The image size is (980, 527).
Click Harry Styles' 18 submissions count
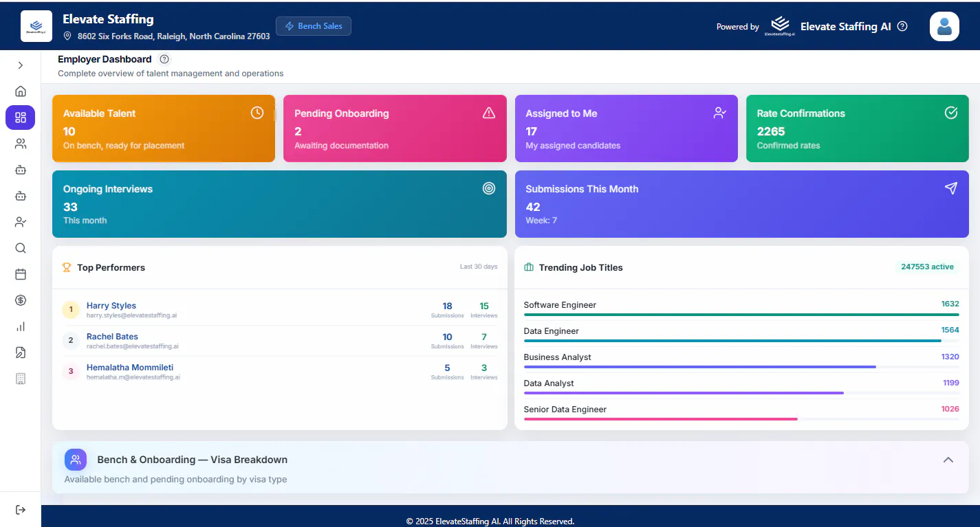coord(447,306)
